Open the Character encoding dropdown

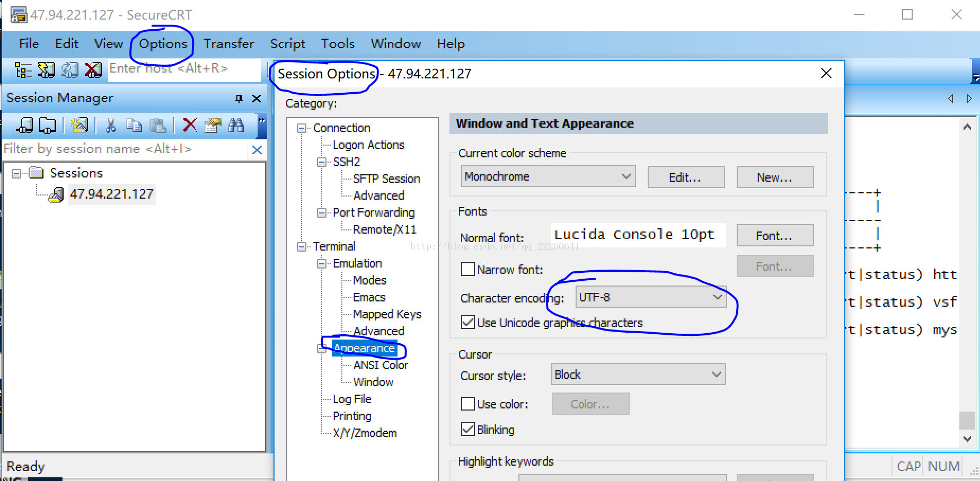650,297
